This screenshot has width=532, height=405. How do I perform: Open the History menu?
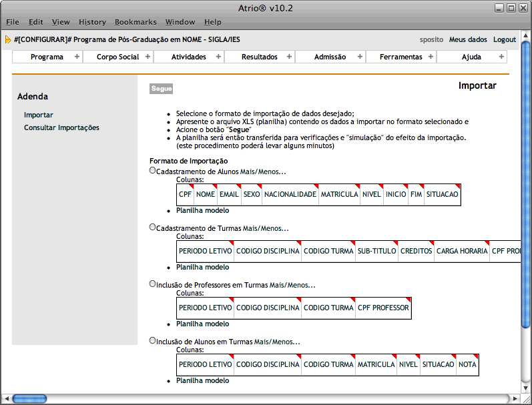92,22
